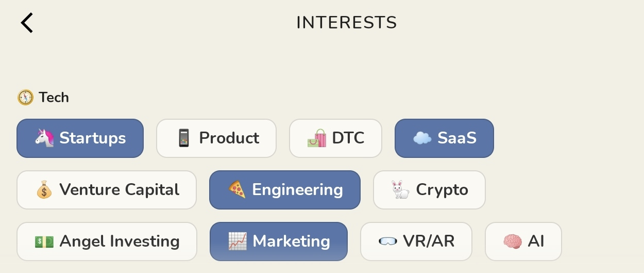644x273 pixels.
Task: Click the shopping bags icon on DTC
Action: 317,138
